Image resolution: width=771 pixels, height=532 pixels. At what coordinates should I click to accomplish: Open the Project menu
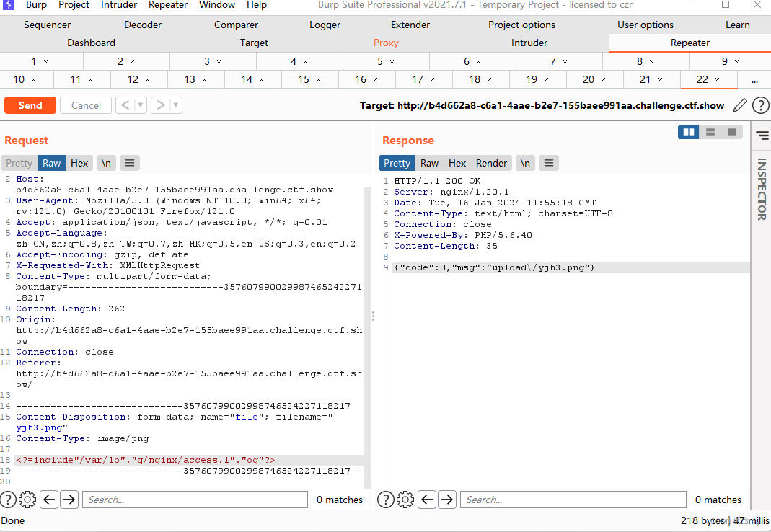click(x=74, y=5)
